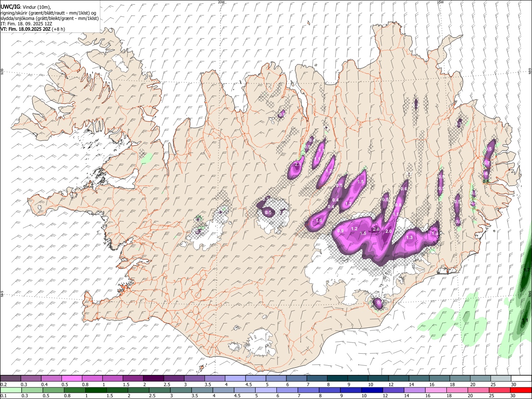
Task: Click the "1.6" snowfall value on the map
Action: pyautogui.click(x=319, y=220)
